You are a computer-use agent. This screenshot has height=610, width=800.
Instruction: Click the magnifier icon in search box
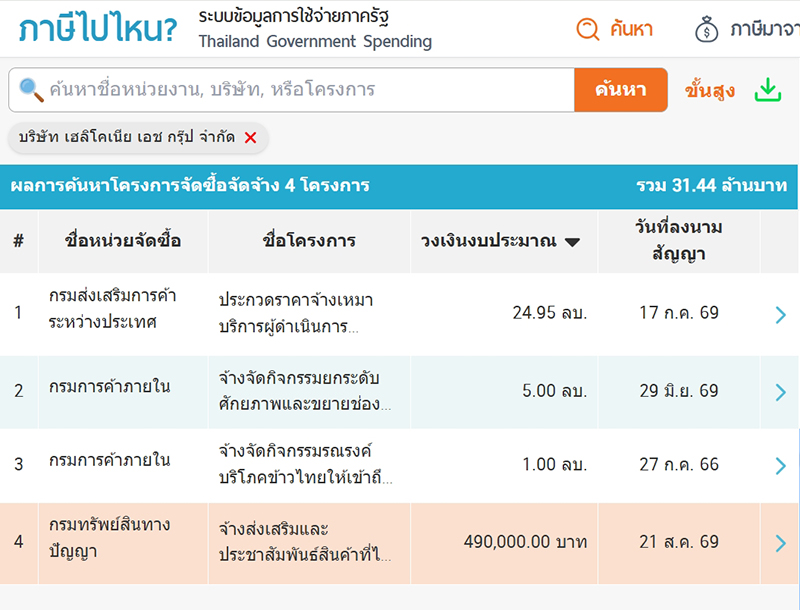31,90
